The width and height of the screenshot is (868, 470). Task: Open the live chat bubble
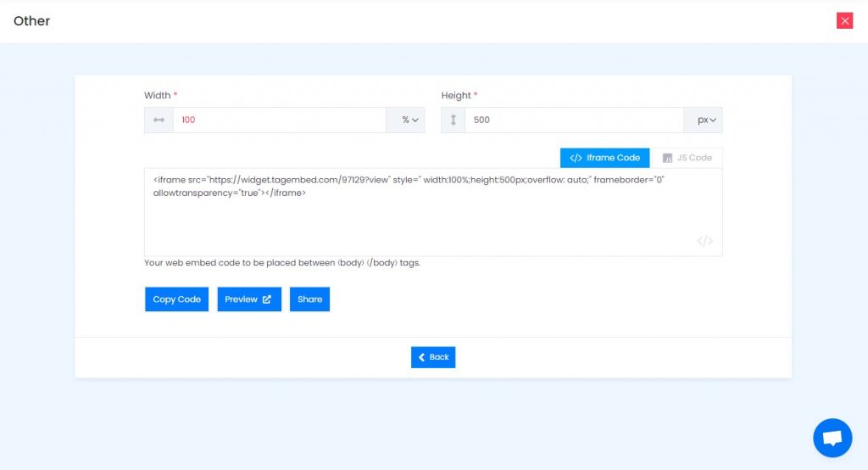tap(832, 438)
